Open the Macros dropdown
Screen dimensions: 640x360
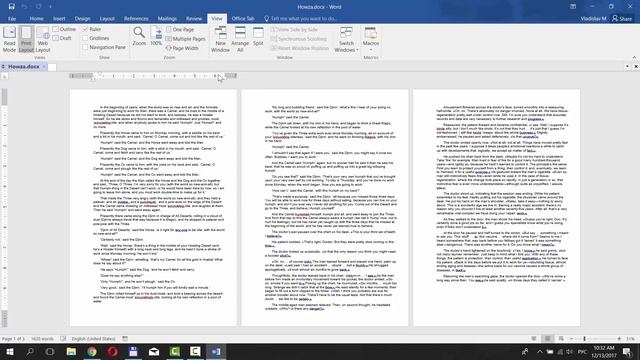[371, 39]
